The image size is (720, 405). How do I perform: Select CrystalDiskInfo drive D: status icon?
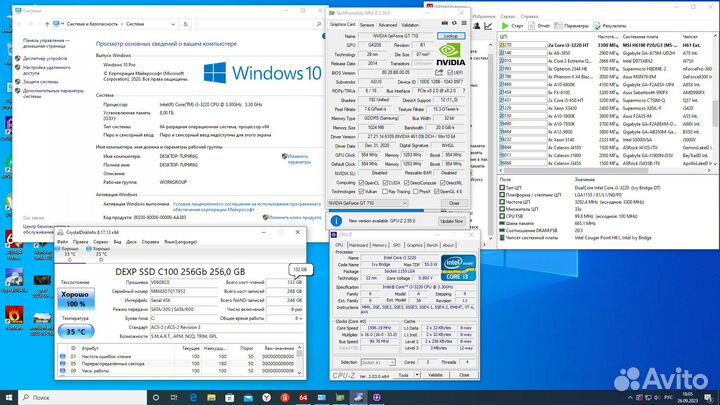click(89, 249)
